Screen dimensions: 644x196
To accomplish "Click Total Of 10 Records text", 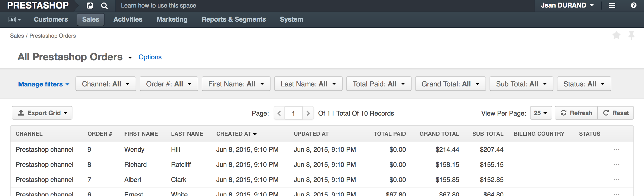I will point(365,113).
